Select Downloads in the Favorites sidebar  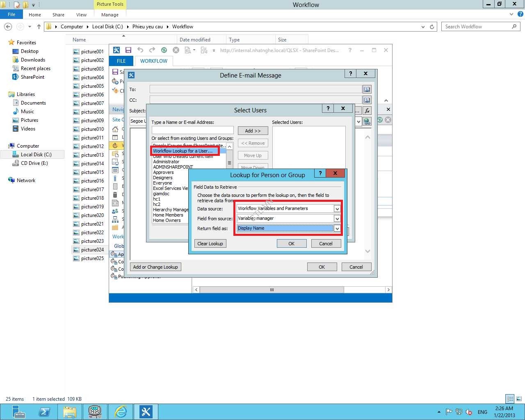click(33, 60)
